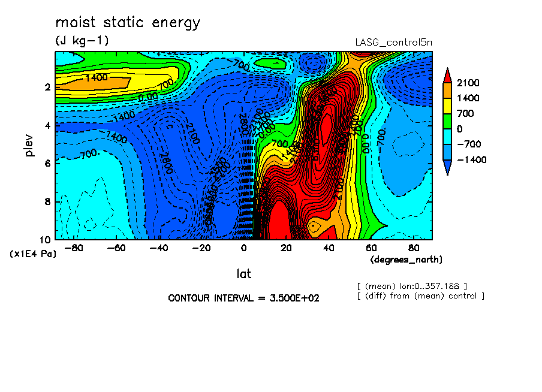Click the '(x1E4 Pa)' axis scale text
This screenshot has height=392, width=542.
[x=33, y=254]
